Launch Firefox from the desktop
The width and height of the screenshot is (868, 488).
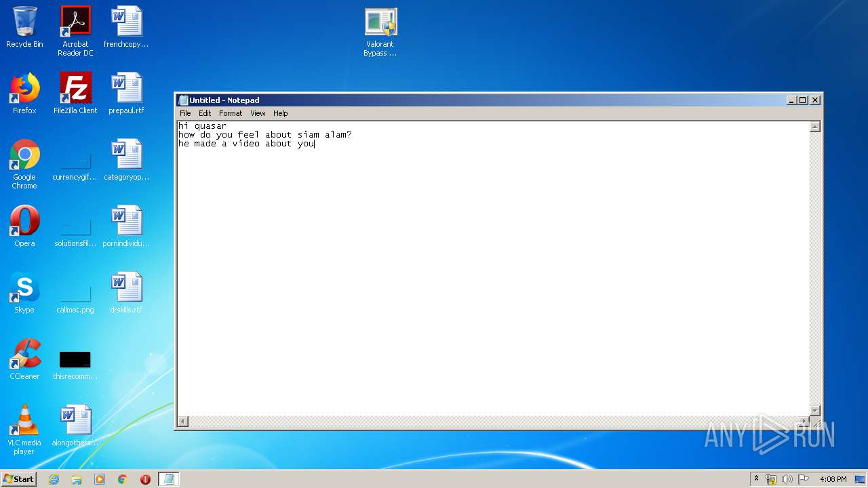coord(24,94)
